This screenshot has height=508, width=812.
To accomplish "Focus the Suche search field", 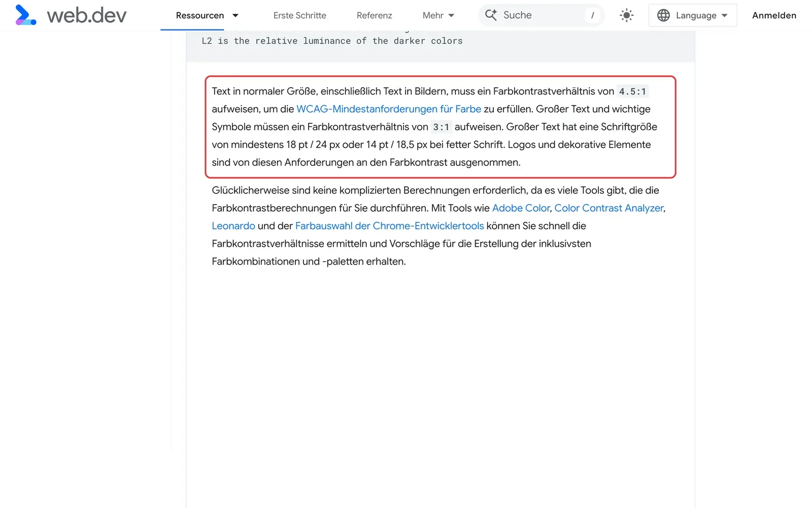I will click(x=542, y=15).
